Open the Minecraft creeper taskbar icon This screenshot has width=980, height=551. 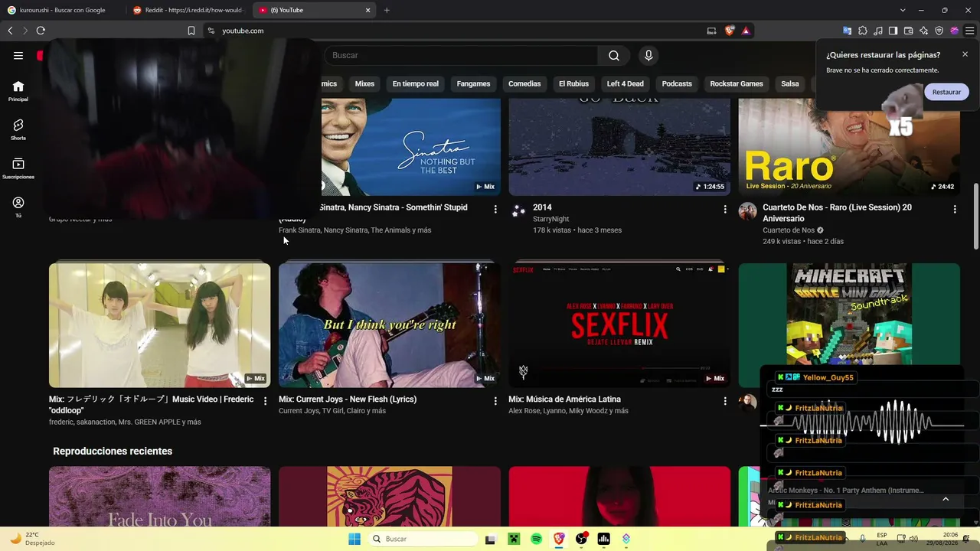pyautogui.click(x=514, y=539)
